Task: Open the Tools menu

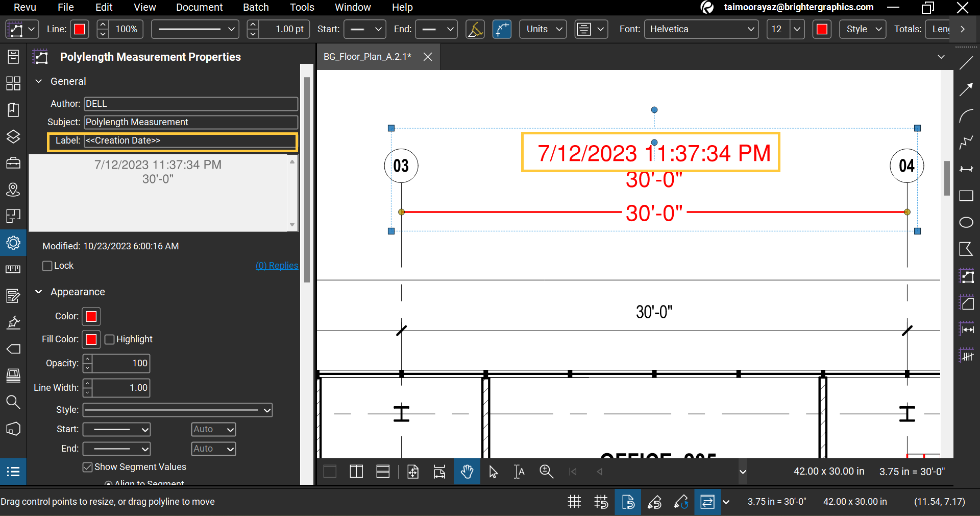Action: coord(301,7)
